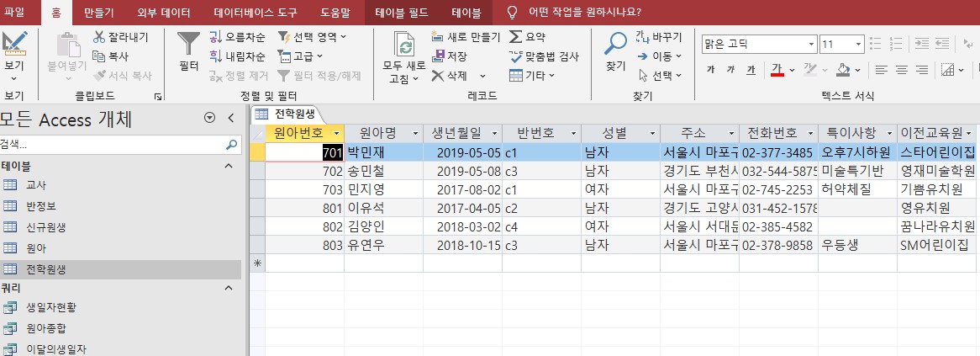Toggle underline text formatting
The width and height of the screenshot is (980, 356).
751,69
